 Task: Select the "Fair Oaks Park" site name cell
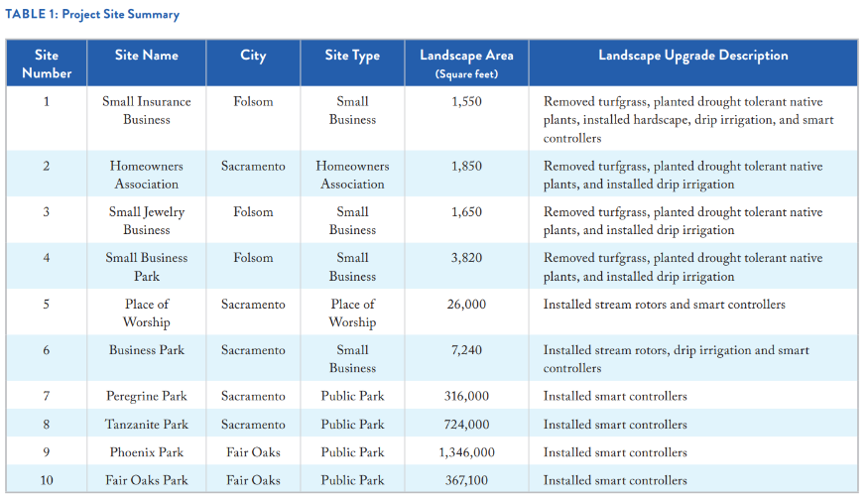[146, 480]
